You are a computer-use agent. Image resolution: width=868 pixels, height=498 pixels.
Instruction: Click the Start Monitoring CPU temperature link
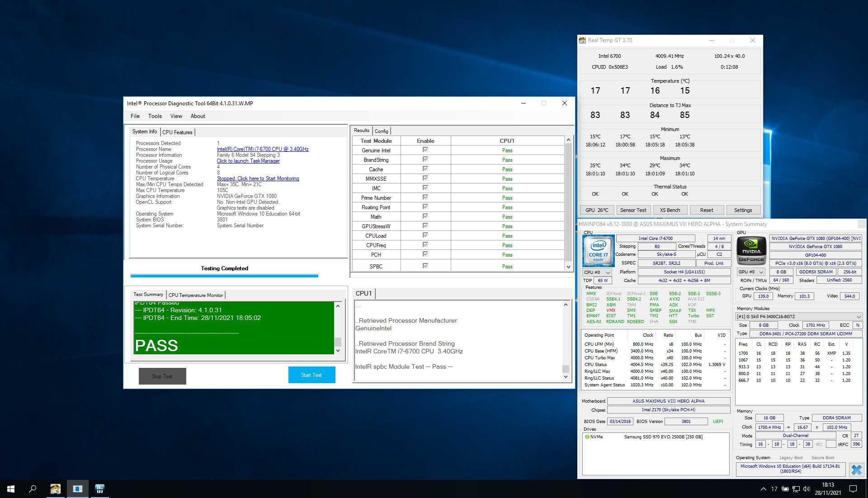[258, 179]
